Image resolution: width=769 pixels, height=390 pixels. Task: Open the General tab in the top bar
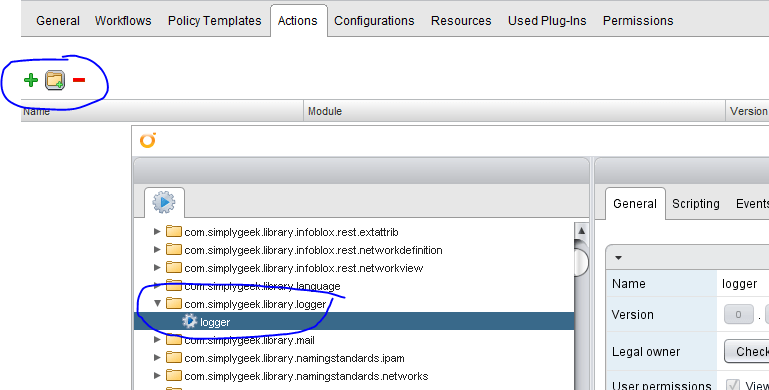58,21
